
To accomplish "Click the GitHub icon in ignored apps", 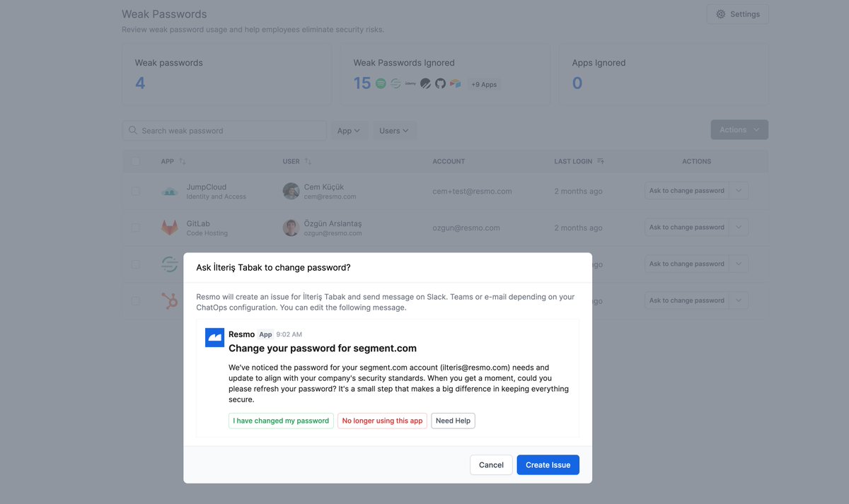I will (440, 83).
